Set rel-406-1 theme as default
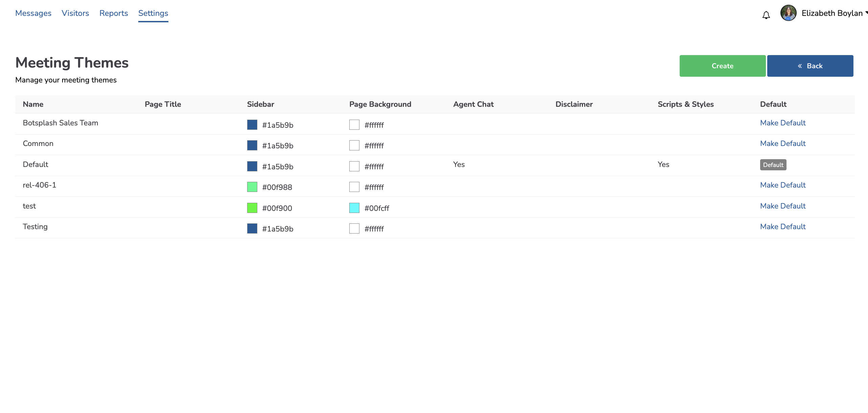 (782, 185)
